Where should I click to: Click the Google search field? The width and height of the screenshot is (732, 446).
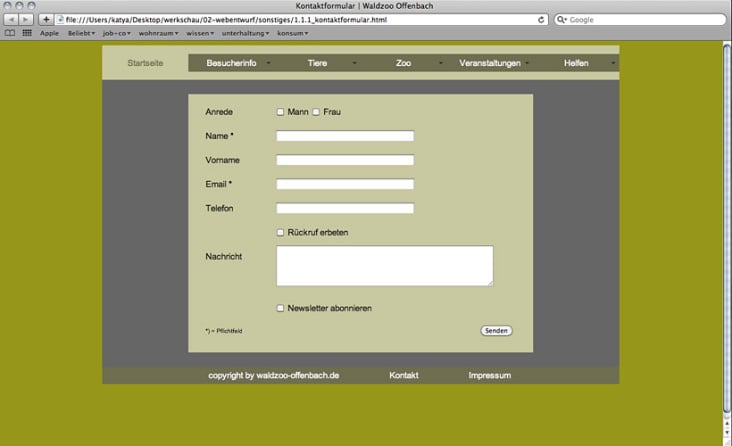point(640,20)
